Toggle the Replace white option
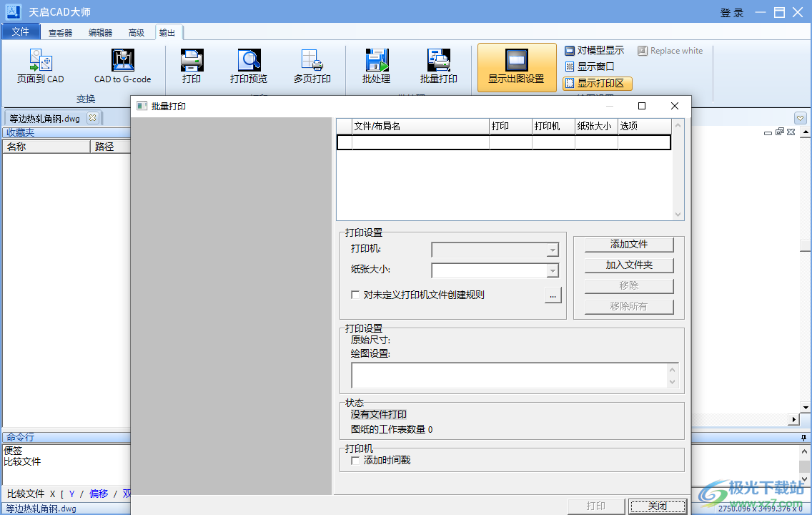Viewport: 812px width, 515px height. coord(670,50)
